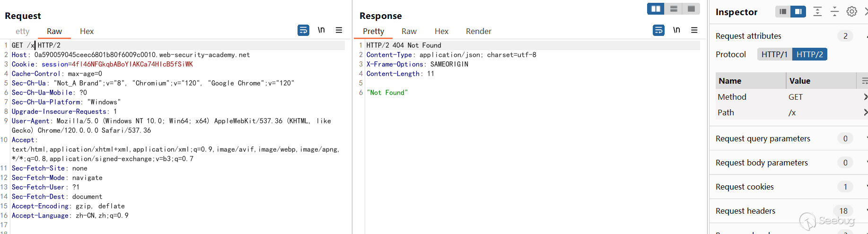Open Inspector settings gear
Screen dimensions: 868x234
click(x=851, y=12)
